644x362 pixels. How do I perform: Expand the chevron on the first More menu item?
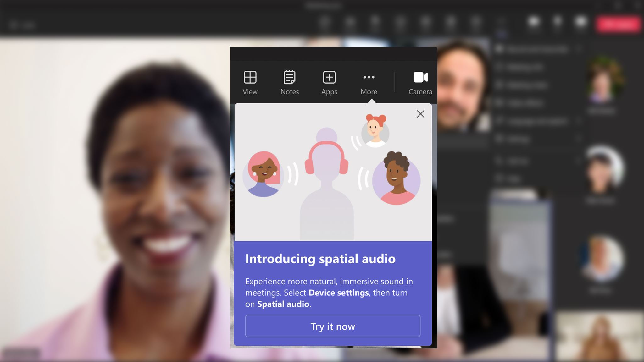[579, 49]
